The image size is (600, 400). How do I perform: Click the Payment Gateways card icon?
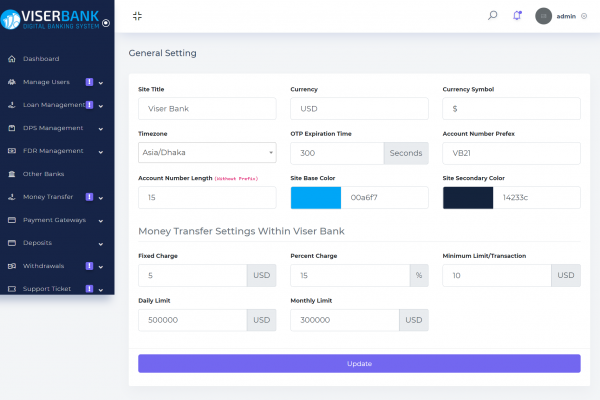[x=12, y=220]
